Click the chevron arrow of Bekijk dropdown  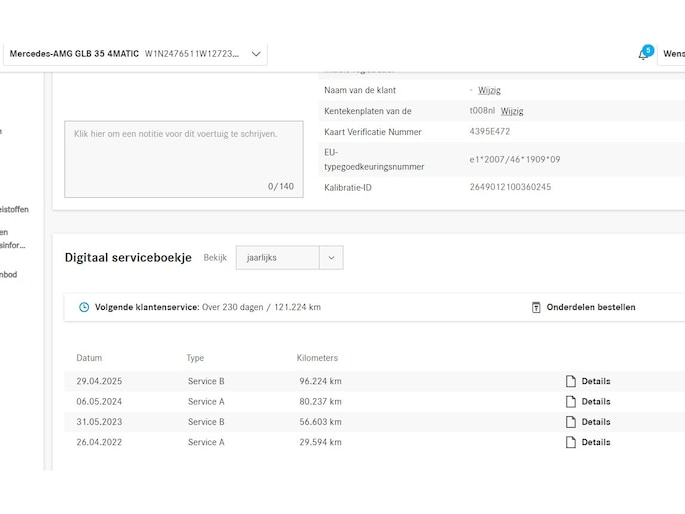coord(331,258)
